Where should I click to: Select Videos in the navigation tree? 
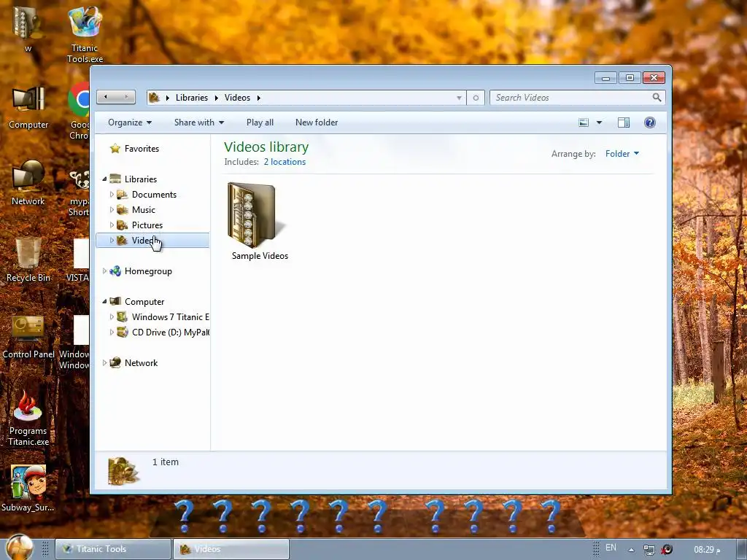(152, 240)
